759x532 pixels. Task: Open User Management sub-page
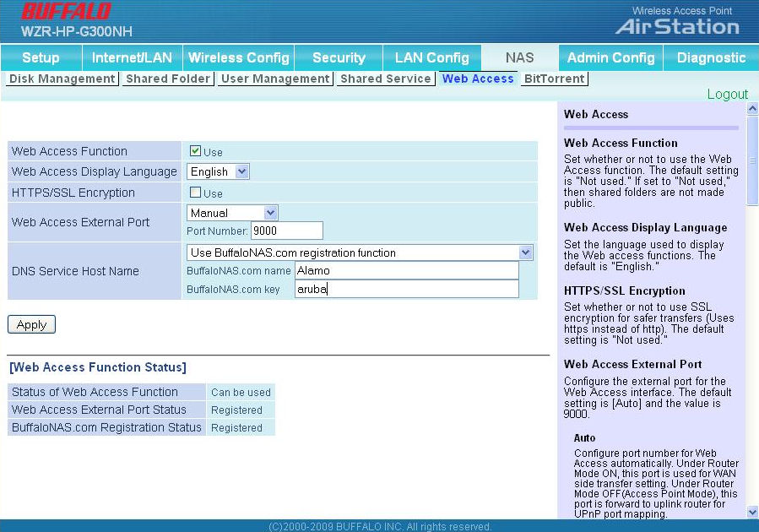coord(275,79)
